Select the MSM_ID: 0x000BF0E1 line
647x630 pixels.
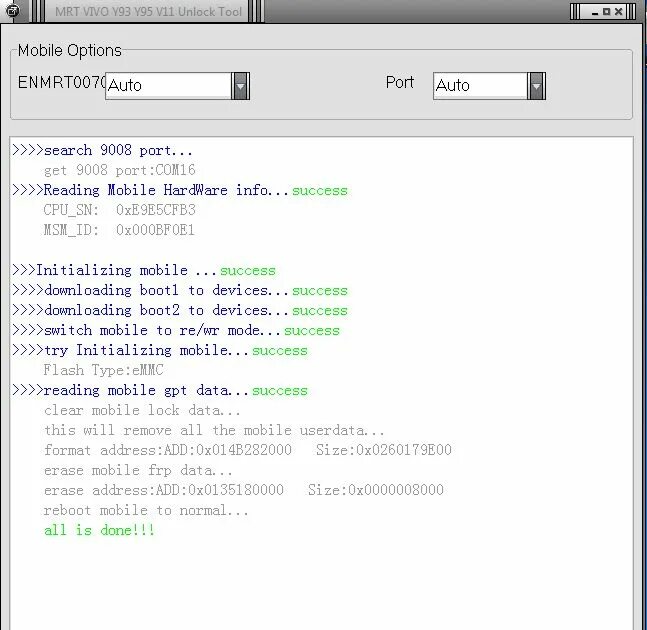click(x=119, y=230)
